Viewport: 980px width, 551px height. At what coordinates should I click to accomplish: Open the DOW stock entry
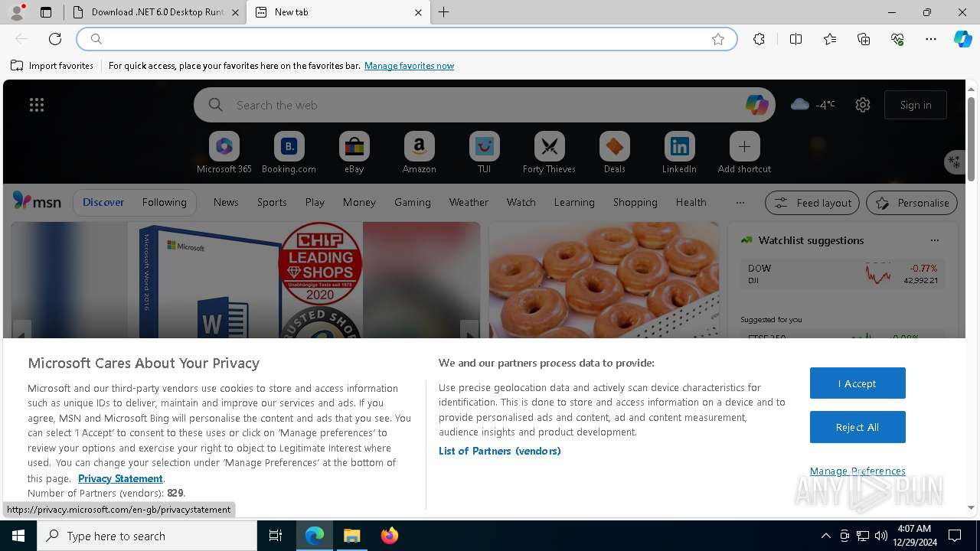(842, 274)
